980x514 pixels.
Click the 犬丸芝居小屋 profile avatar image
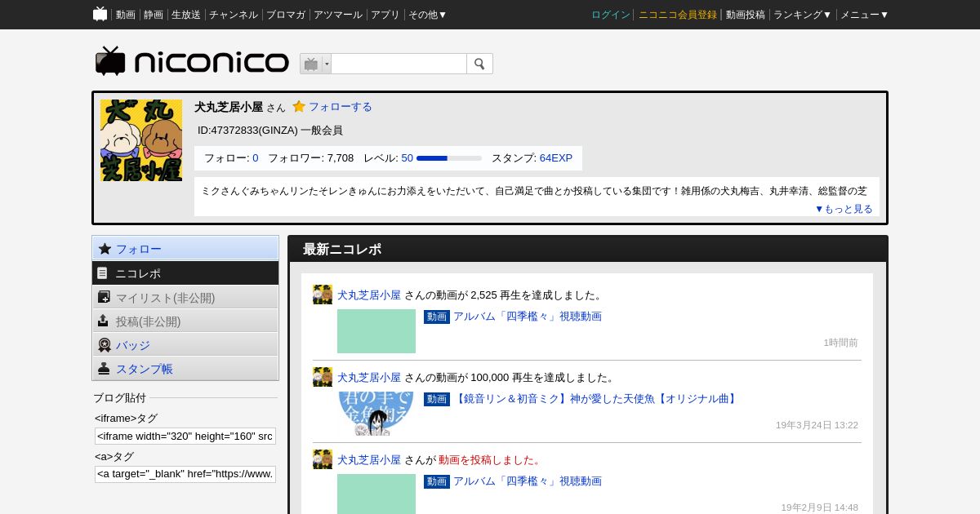pyautogui.click(x=141, y=140)
